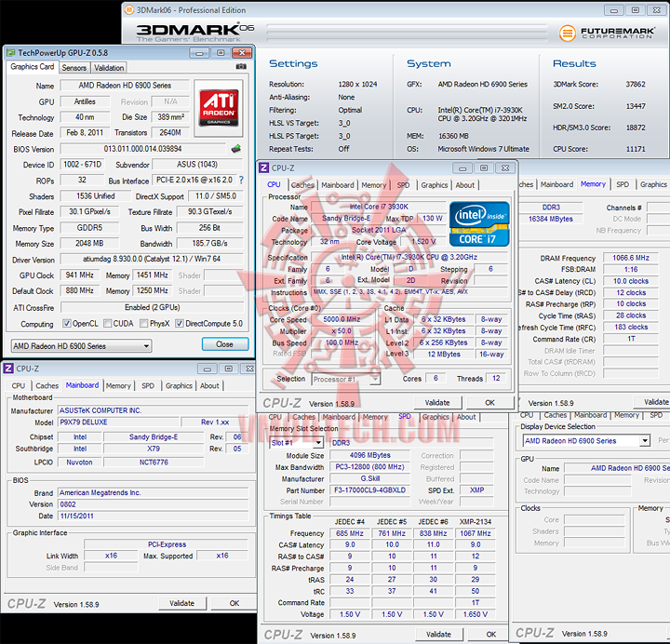Click the DRAM Frequency 1066.6 MHz value

click(631, 258)
